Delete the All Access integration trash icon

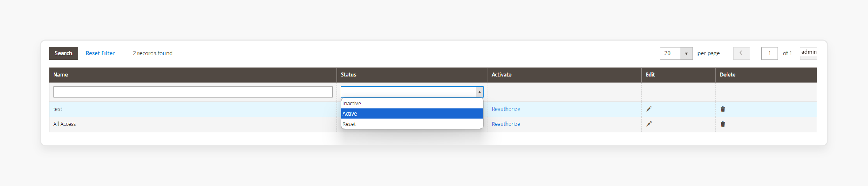pyautogui.click(x=723, y=124)
